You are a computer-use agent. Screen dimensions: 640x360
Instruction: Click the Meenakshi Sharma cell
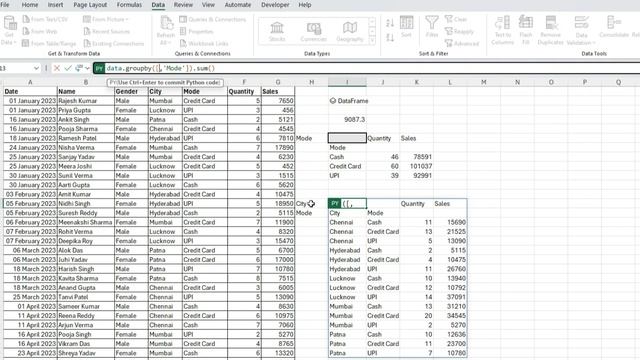coord(86,222)
